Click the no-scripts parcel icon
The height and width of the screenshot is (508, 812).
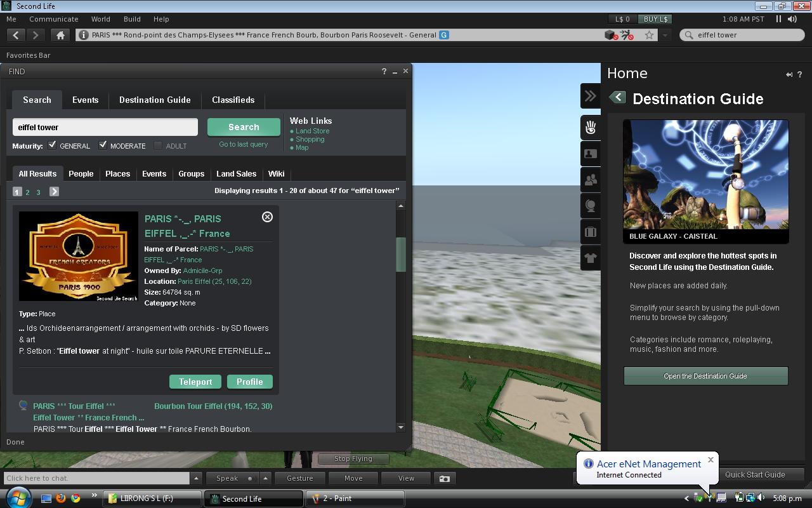pyautogui.click(x=627, y=36)
